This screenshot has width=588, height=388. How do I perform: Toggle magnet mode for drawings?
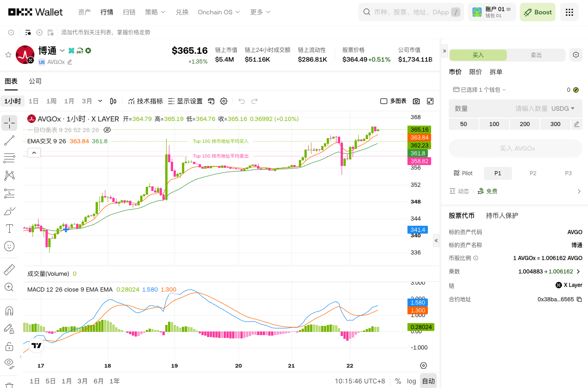9,311
